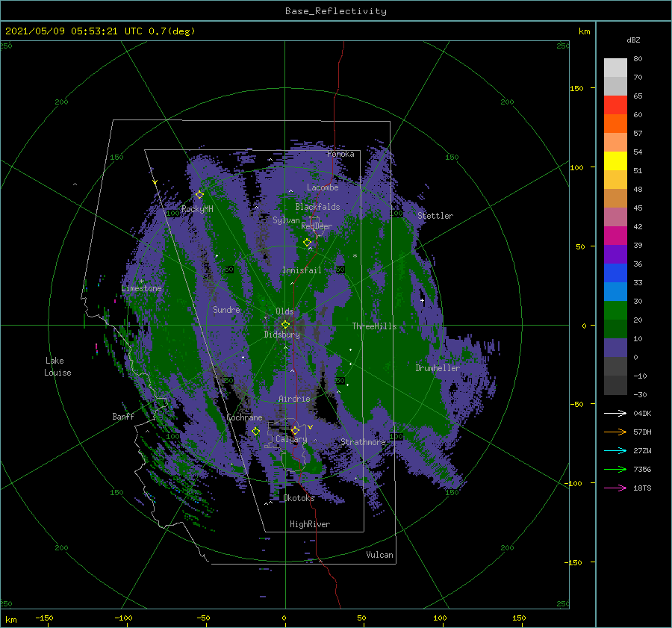Click the Lake Louise label
The width and height of the screenshot is (672, 628).
point(57,367)
